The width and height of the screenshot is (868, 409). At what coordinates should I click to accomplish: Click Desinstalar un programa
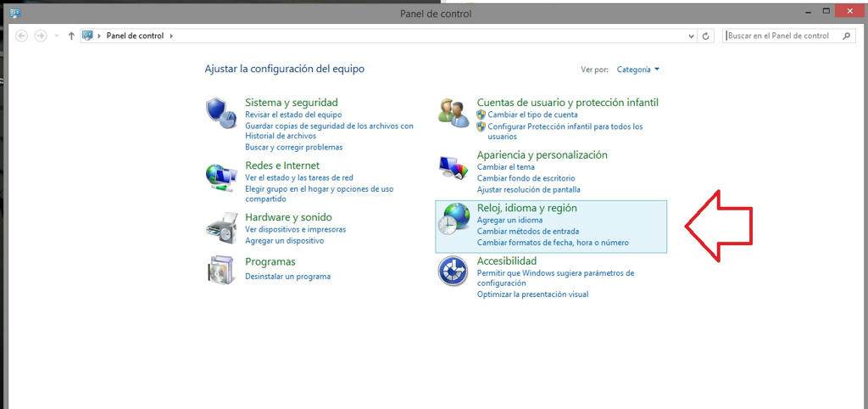(288, 276)
